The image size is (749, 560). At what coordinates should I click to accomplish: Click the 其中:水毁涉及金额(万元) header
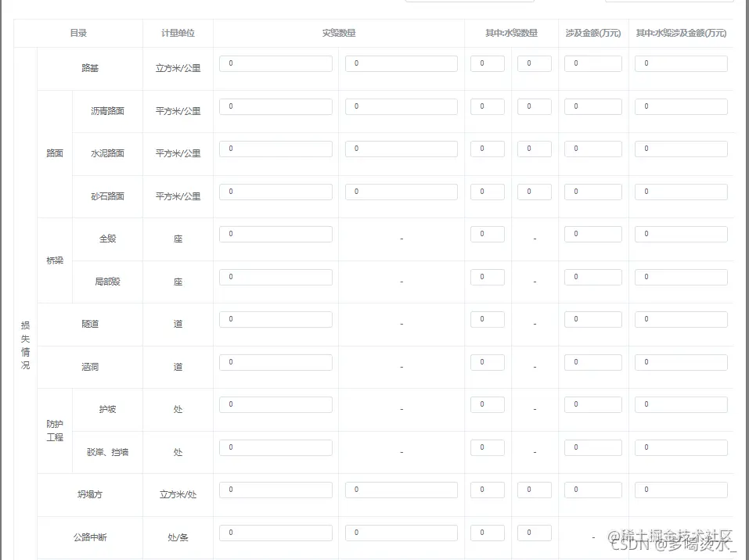click(681, 33)
